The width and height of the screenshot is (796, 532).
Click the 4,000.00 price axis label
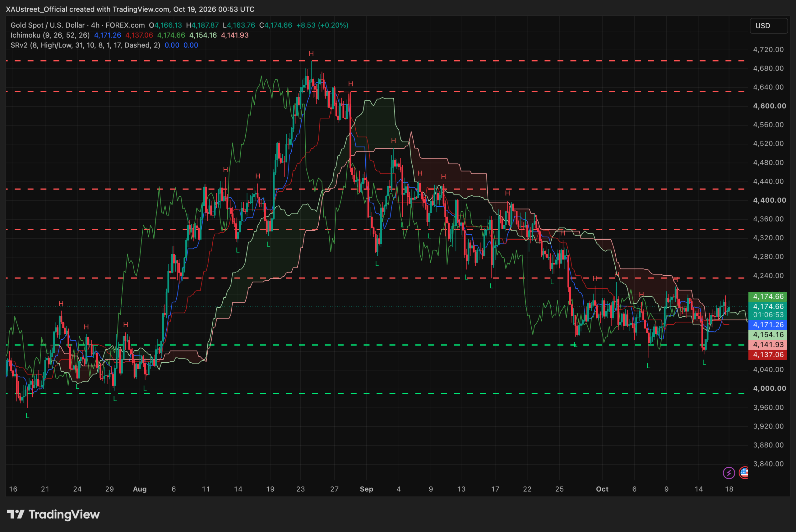(770, 388)
